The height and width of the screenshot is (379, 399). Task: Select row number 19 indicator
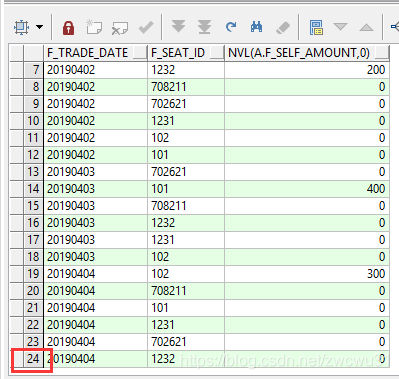[33, 274]
